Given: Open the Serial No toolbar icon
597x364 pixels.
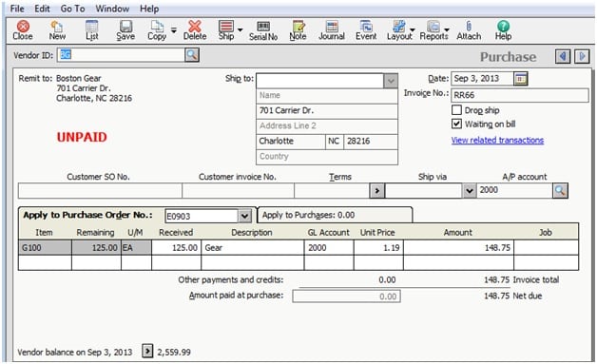Looking at the screenshot, I should click(263, 30).
